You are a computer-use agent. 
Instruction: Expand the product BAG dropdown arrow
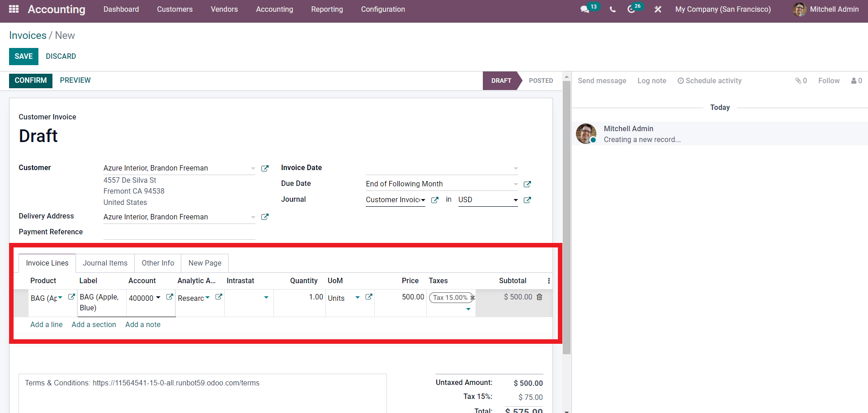60,298
